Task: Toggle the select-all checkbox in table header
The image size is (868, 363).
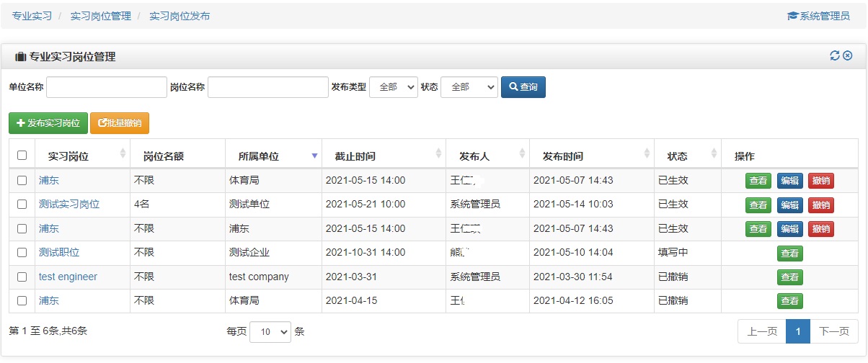Action: [22, 156]
